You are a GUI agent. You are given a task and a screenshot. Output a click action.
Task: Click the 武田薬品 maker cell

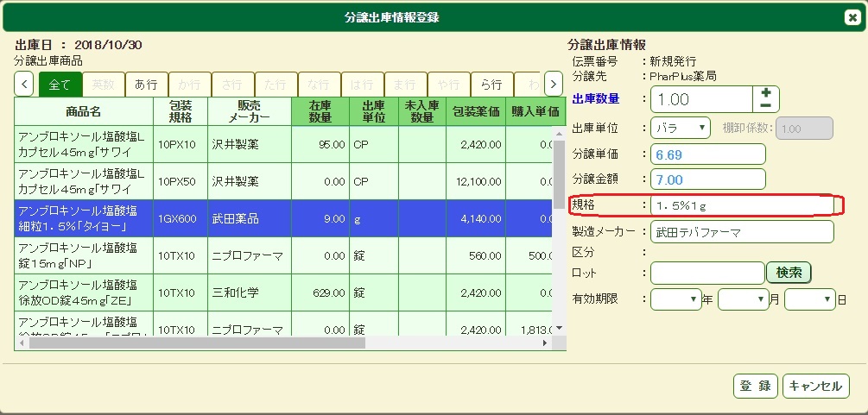click(250, 218)
